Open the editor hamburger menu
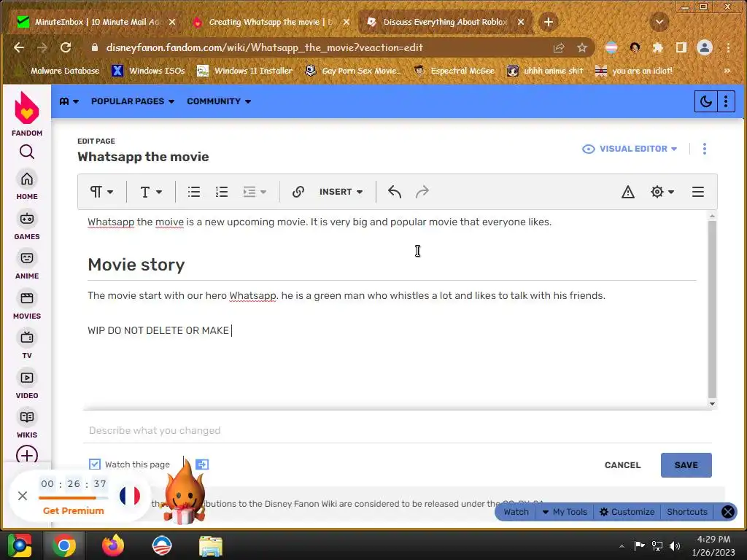The image size is (747, 560). 698,192
